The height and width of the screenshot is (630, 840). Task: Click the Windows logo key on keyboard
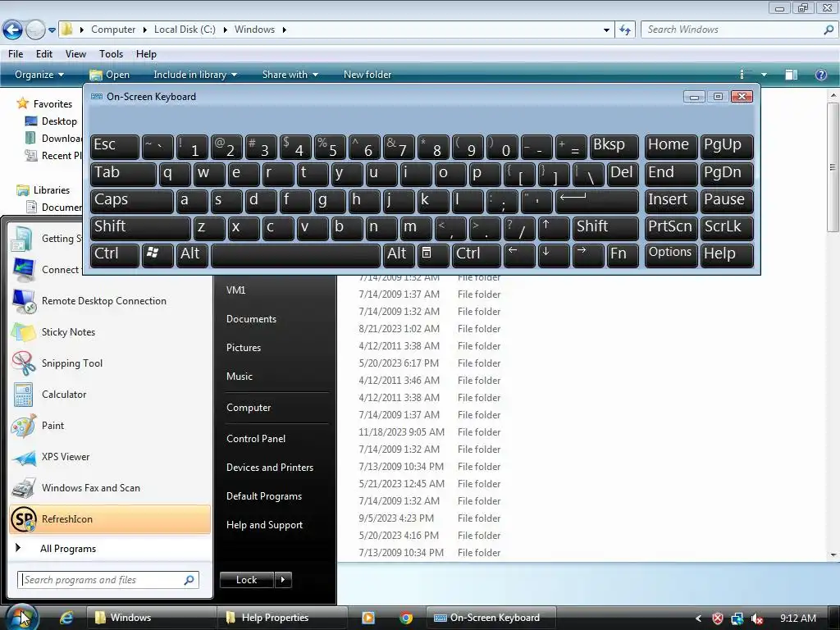[157, 255]
